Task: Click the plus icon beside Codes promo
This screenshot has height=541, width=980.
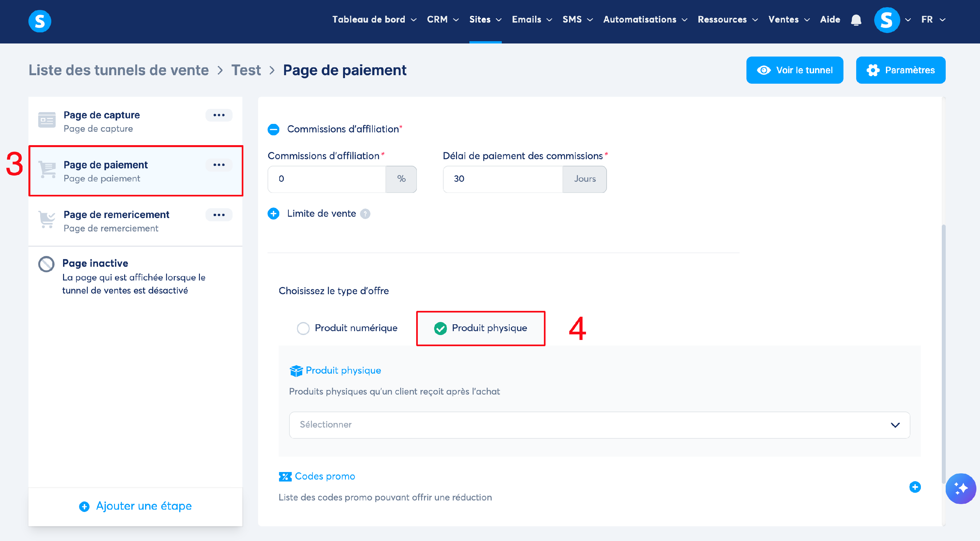Action: click(x=915, y=487)
